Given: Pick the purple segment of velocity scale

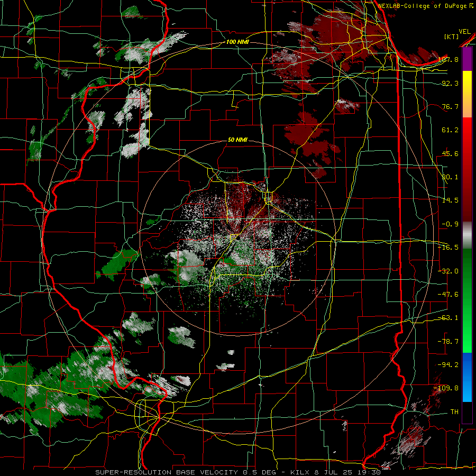Looking at the screenshot, I should tap(467, 59).
